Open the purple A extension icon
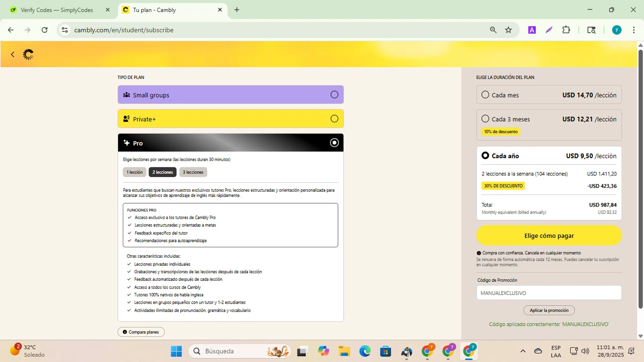The image size is (644, 362). [x=532, y=30]
